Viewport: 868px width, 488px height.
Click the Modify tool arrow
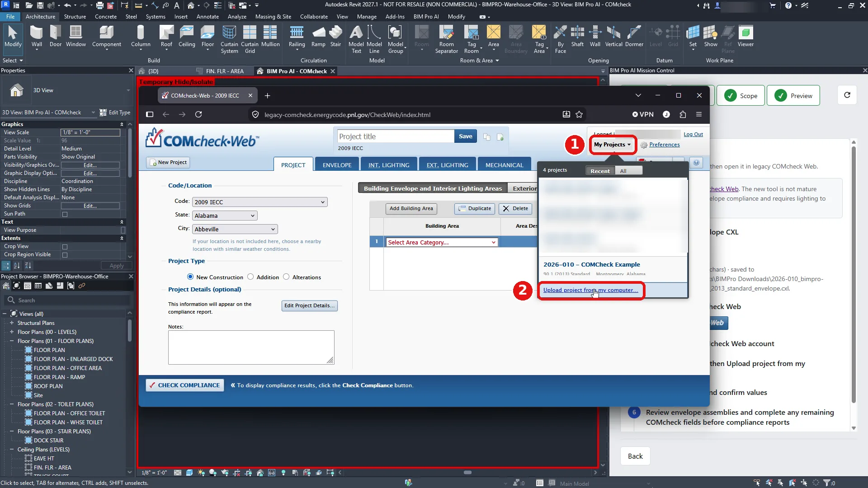[13, 36]
